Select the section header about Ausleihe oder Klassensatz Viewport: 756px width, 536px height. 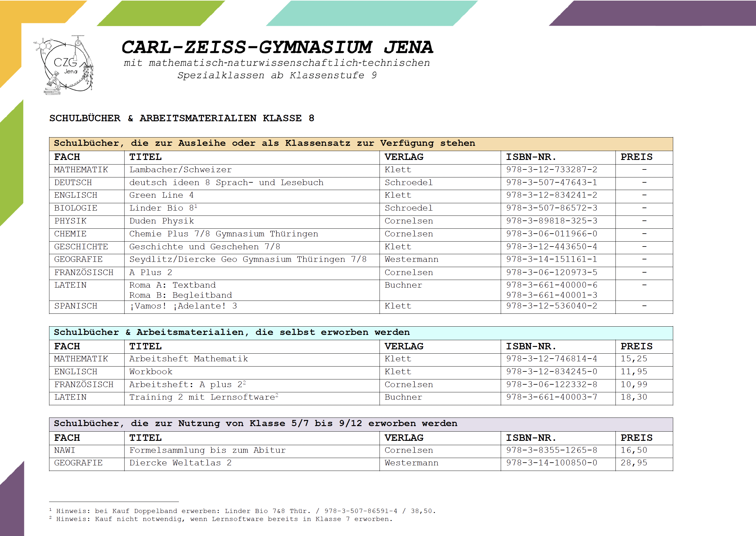point(361,144)
